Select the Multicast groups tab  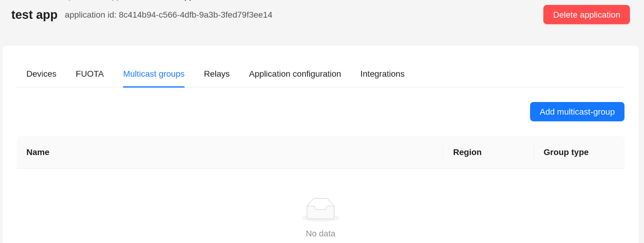coord(154,74)
